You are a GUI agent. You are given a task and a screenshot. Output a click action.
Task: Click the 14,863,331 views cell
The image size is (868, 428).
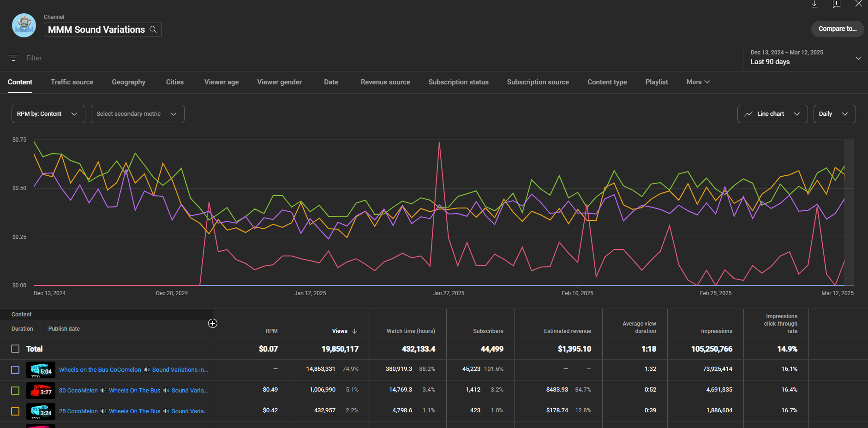pyautogui.click(x=321, y=369)
